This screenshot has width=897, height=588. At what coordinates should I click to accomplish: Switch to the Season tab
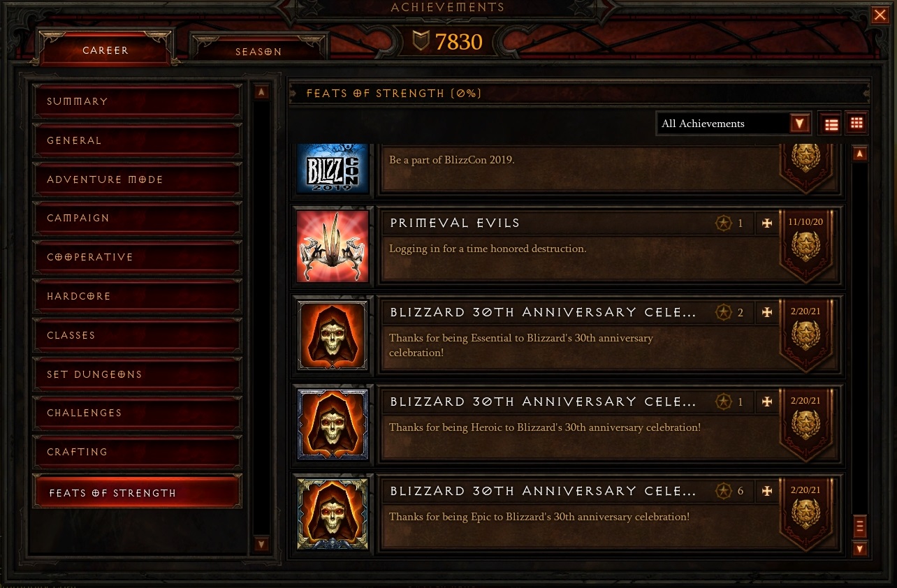[258, 51]
